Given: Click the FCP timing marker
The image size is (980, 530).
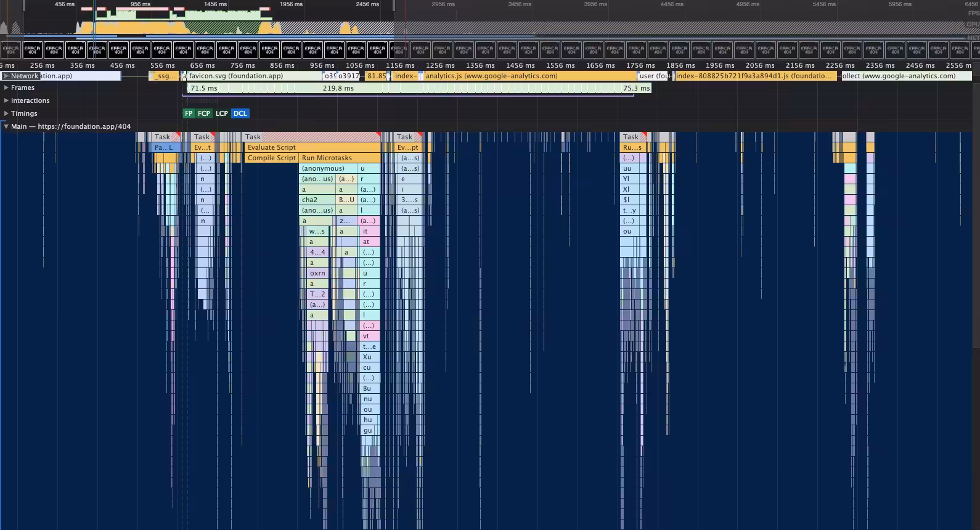Looking at the screenshot, I should coord(204,113).
